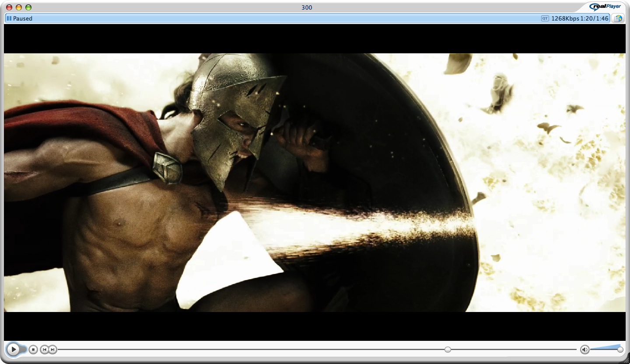
Task: Minimize the RealPlayer window
Action: tap(19, 7)
